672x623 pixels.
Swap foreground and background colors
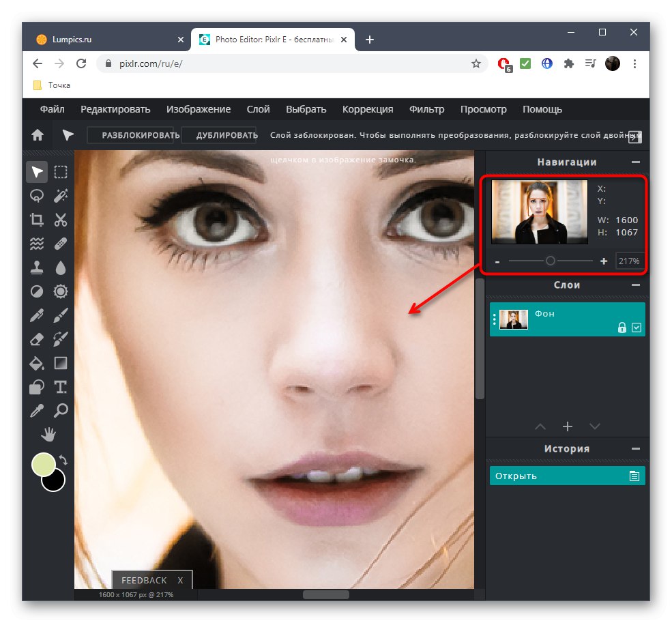(63, 460)
